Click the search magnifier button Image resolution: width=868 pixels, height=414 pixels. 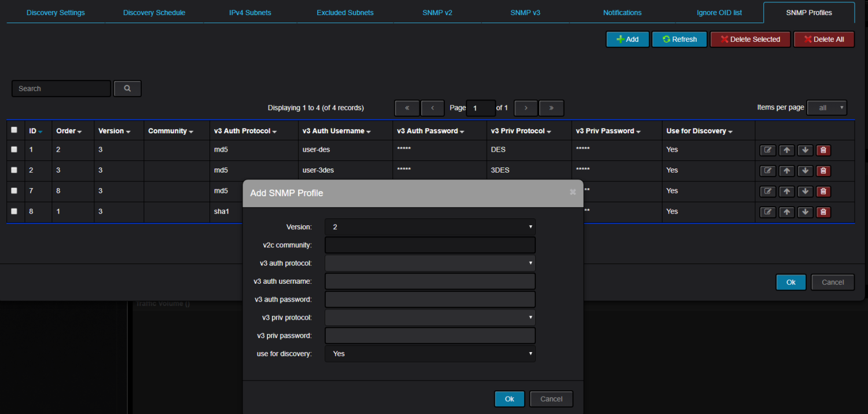[127, 89]
